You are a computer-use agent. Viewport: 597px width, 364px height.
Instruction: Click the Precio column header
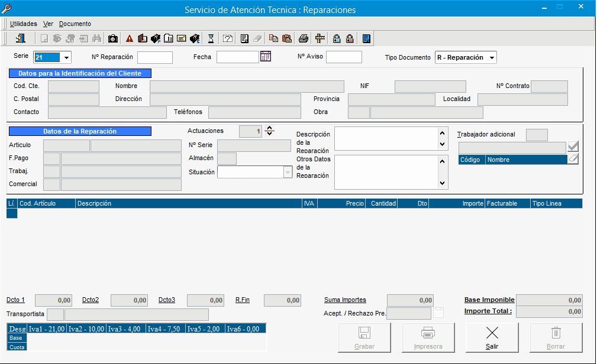point(341,203)
